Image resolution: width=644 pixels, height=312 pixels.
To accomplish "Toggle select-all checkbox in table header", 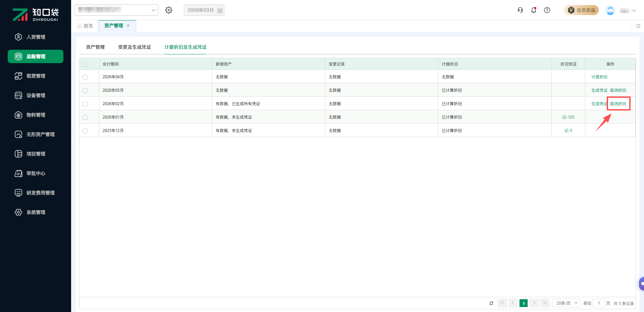I will [85, 64].
